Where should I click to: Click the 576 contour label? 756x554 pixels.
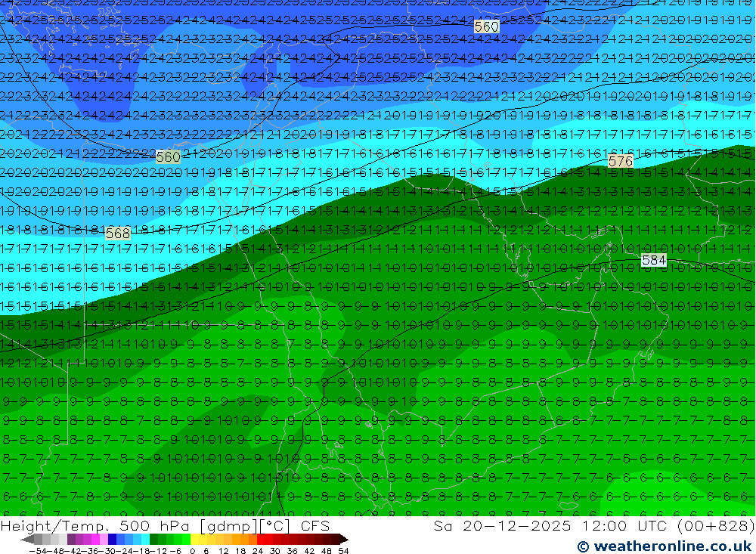coord(620,161)
